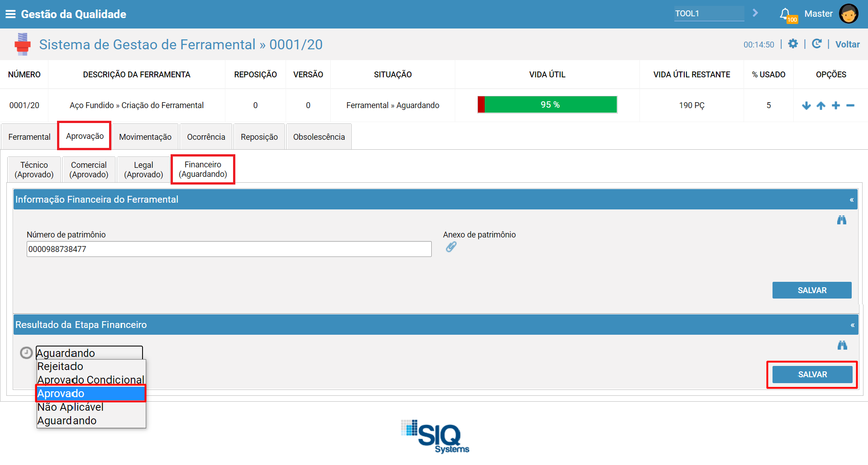Click the down arrow option icon

tap(806, 105)
